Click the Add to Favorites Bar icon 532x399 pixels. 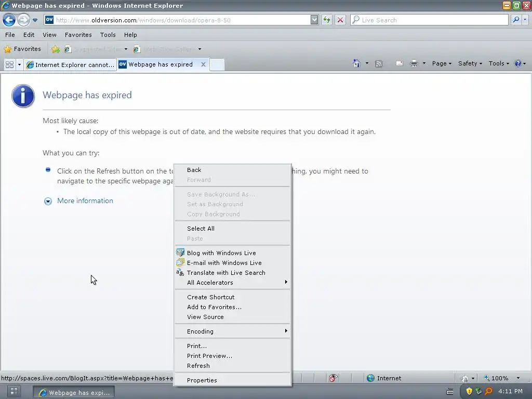coord(55,49)
